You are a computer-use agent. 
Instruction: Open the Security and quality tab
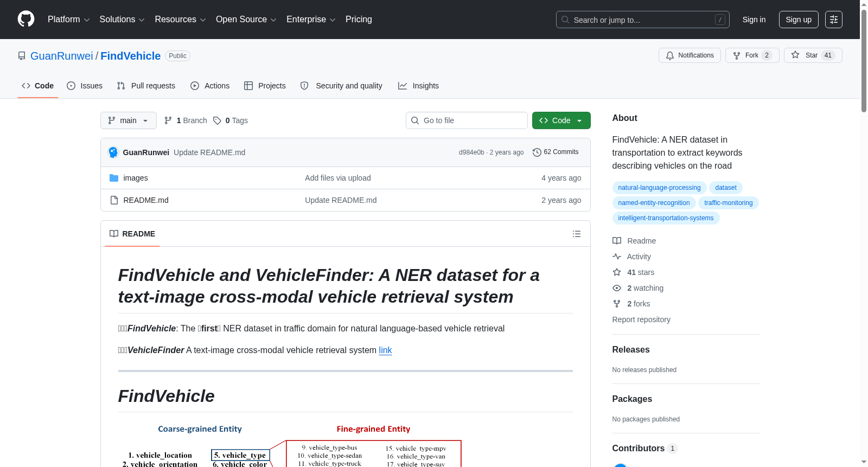point(341,86)
